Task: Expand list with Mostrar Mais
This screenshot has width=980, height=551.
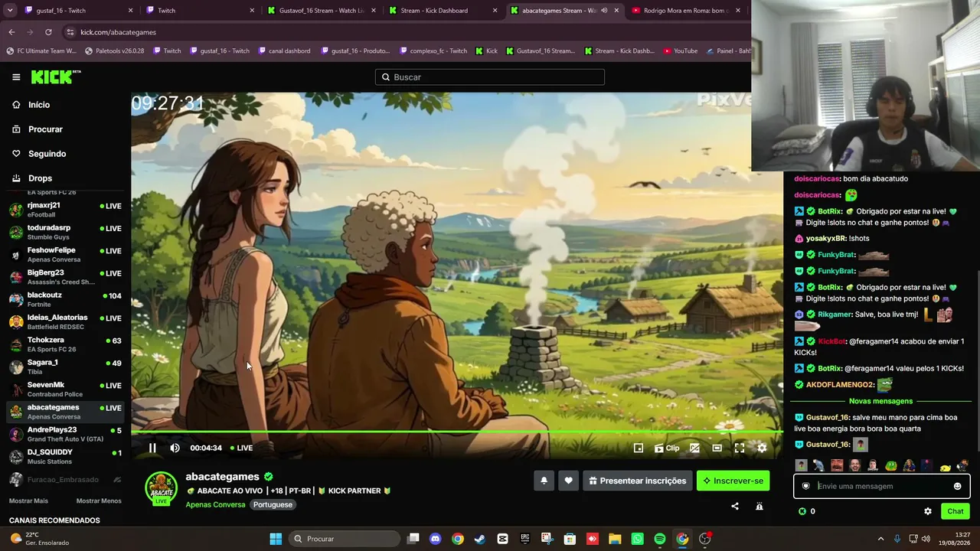Action: [28, 500]
